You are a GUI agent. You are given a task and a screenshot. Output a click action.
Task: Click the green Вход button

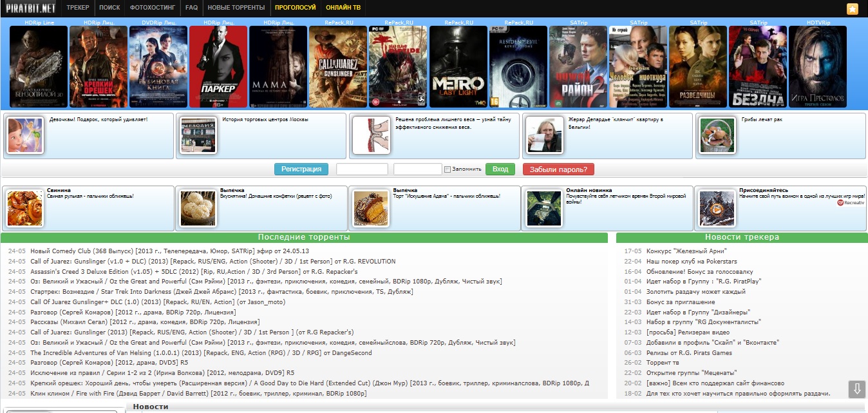point(500,169)
